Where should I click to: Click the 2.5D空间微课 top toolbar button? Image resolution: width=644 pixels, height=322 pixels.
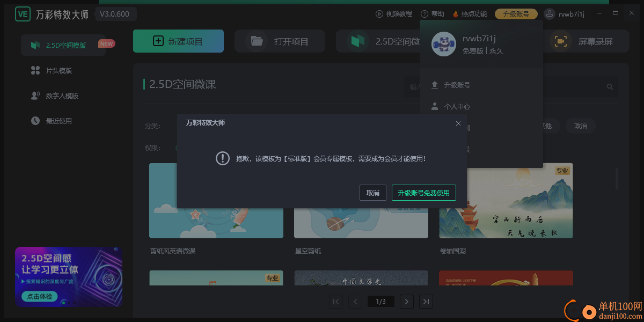coord(378,41)
